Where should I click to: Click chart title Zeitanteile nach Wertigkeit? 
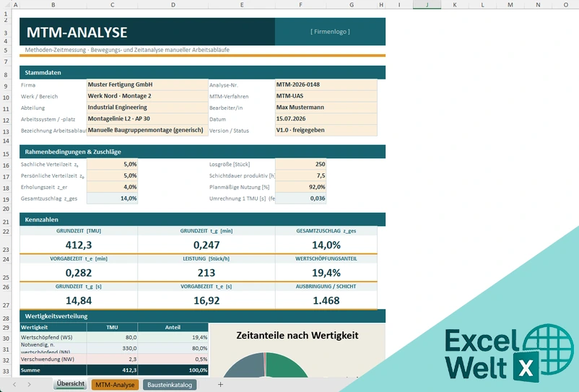[297, 335]
